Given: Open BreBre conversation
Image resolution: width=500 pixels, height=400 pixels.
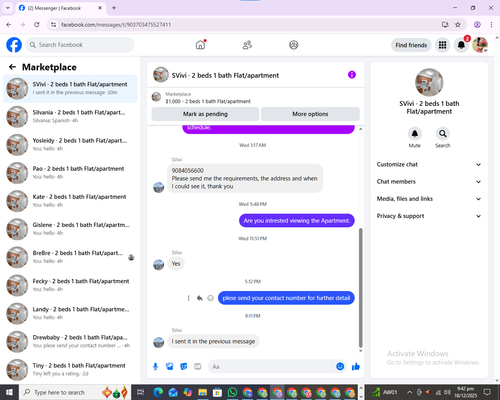Looking at the screenshot, I should (x=70, y=257).
